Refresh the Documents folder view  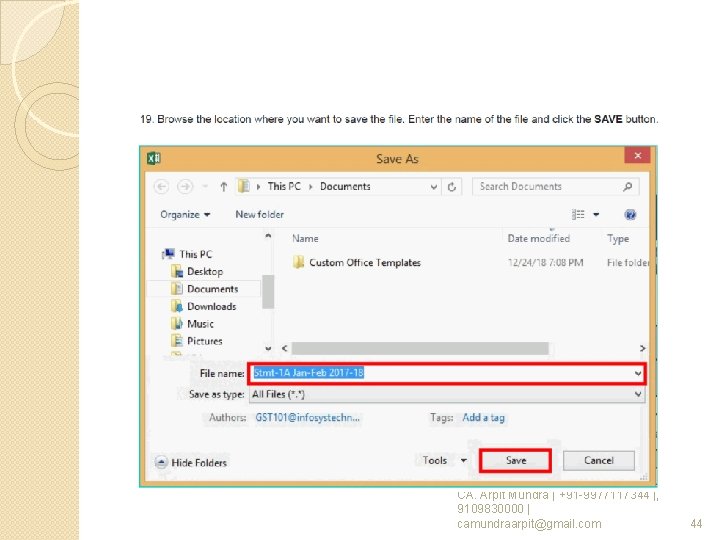[452, 187]
